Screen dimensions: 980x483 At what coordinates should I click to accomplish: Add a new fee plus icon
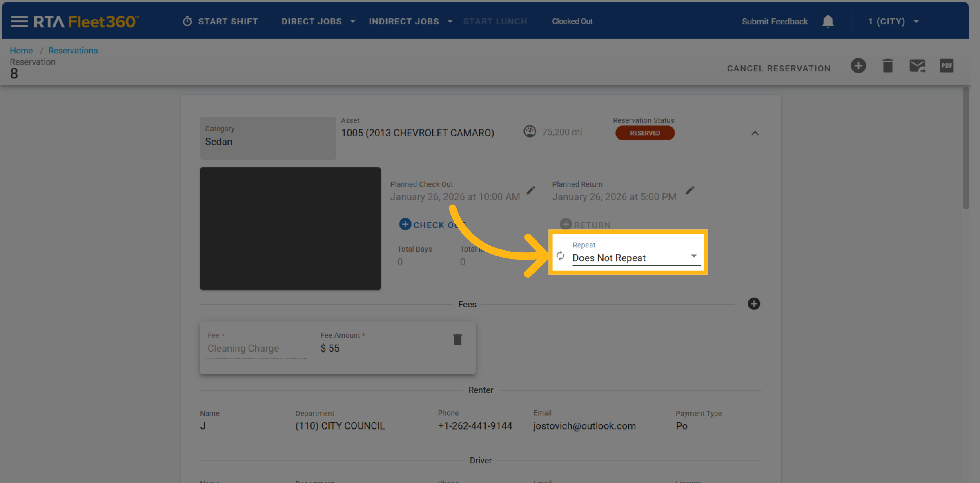coord(754,304)
